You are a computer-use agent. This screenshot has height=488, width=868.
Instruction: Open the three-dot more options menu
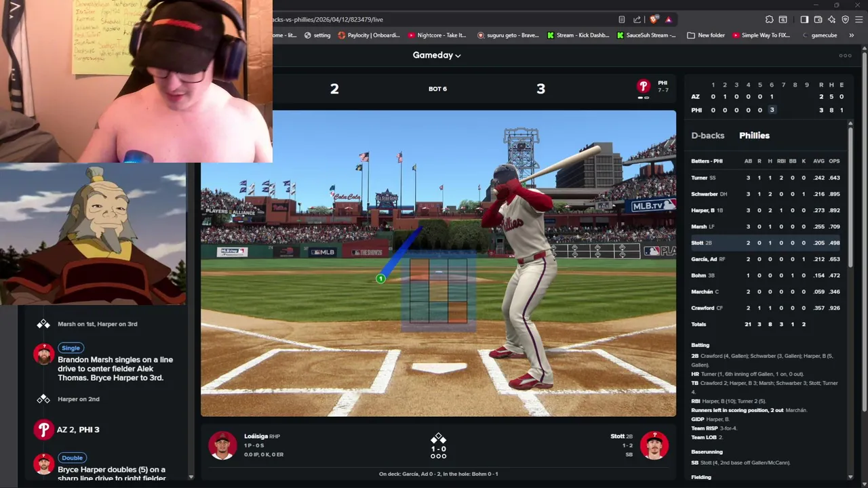845,56
